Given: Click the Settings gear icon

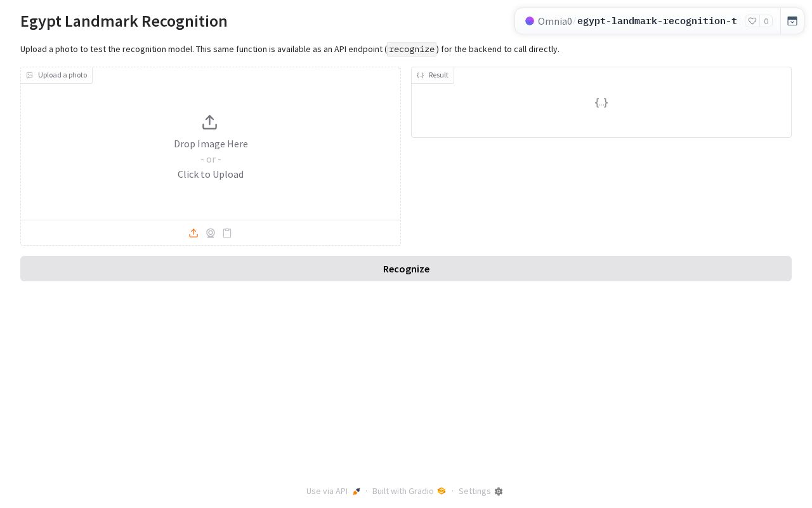Looking at the screenshot, I should point(499,491).
